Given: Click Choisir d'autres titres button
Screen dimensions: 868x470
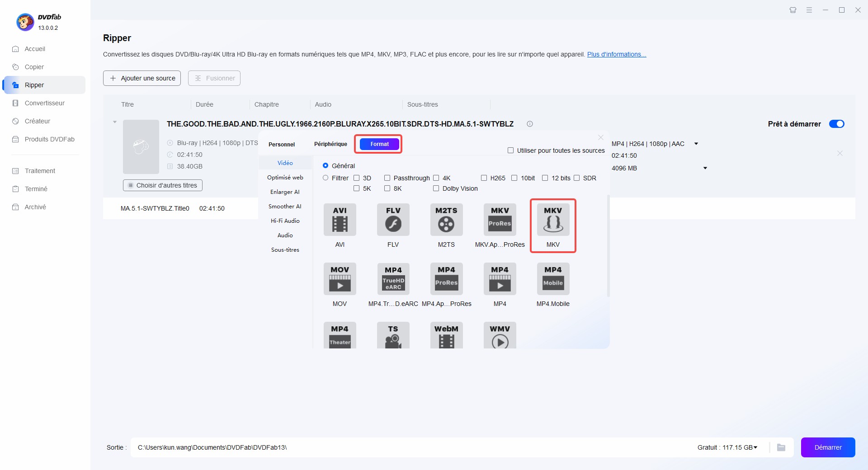Looking at the screenshot, I should point(163,185).
